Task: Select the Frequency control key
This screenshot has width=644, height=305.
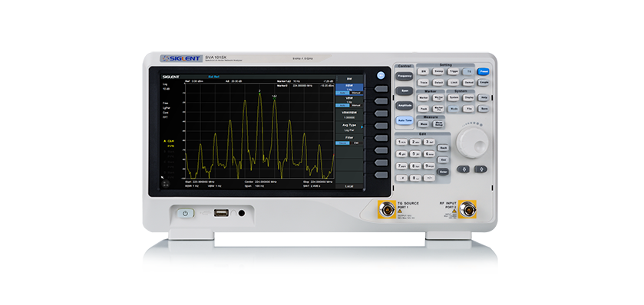Action: point(405,76)
